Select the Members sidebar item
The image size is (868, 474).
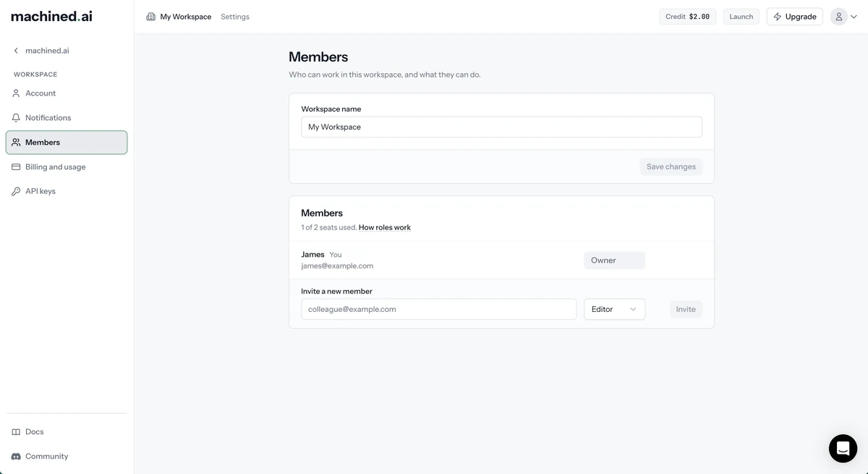tap(67, 143)
